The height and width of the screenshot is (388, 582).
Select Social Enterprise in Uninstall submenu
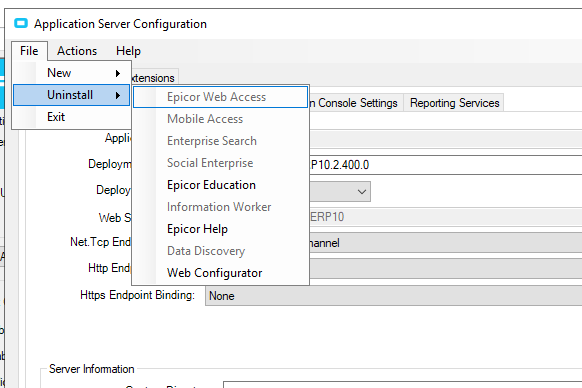pyautogui.click(x=220, y=163)
